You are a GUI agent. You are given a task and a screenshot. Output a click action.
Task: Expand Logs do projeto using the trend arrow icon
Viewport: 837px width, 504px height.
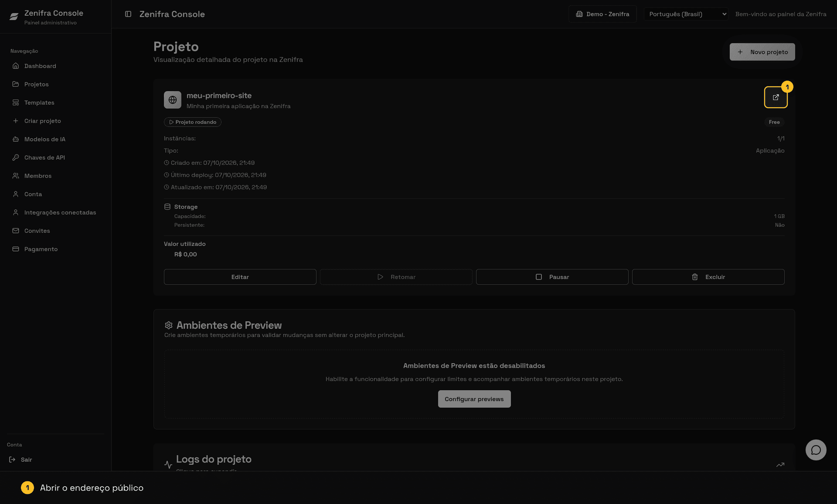coord(780,465)
